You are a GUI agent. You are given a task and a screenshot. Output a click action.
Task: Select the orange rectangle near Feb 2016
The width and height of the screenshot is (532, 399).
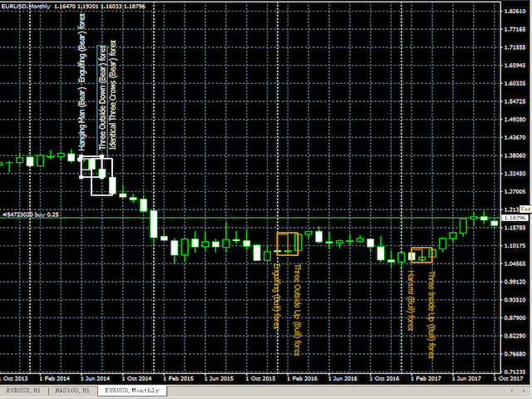pyautogui.click(x=288, y=244)
